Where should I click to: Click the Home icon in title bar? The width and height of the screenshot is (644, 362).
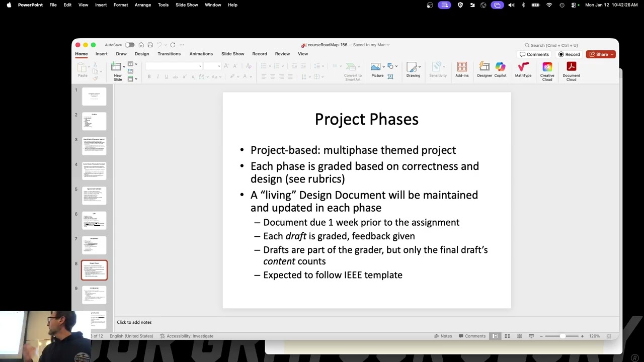tap(141, 45)
